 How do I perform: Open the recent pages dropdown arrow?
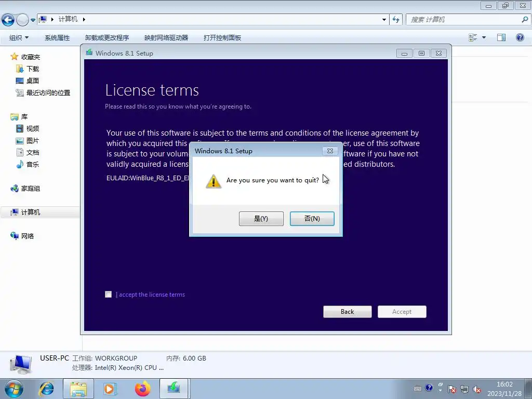pyautogui.click(x=33, y=20)
